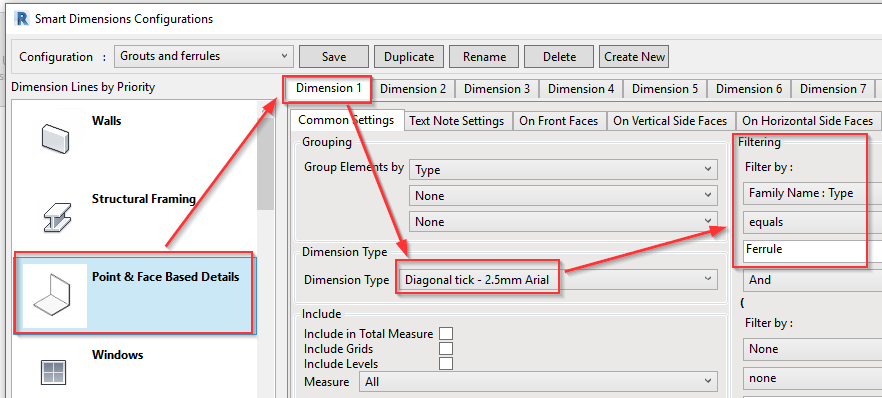
Task: Click the Duplicate button
Action: (x=409, y=57)
